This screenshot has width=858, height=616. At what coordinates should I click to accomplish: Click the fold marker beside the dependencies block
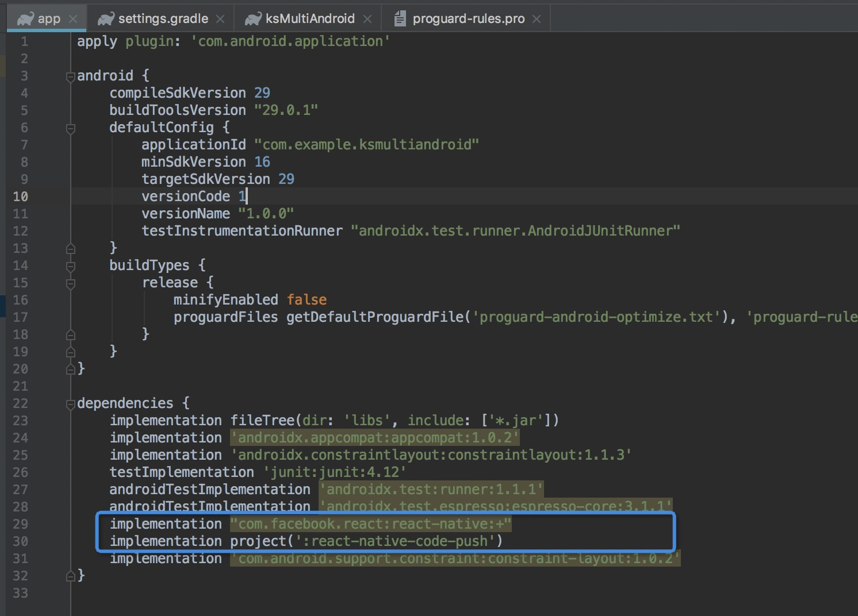pos(70,403)
